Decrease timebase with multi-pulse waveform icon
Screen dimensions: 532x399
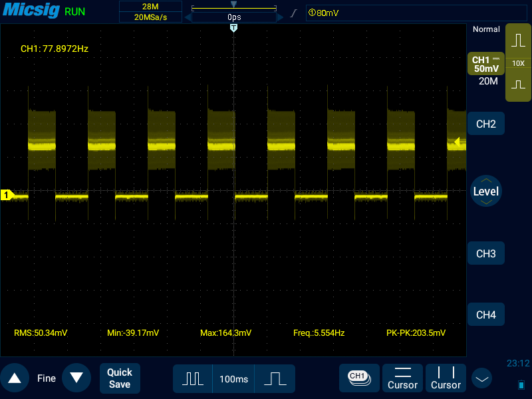pyautogui.click(x=193, y=378)
